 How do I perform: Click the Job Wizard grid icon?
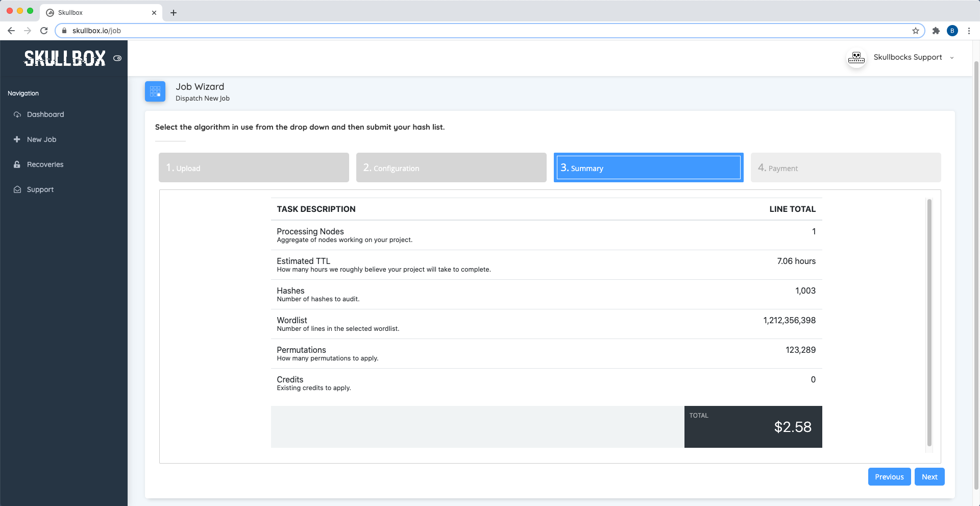point(155,91)
